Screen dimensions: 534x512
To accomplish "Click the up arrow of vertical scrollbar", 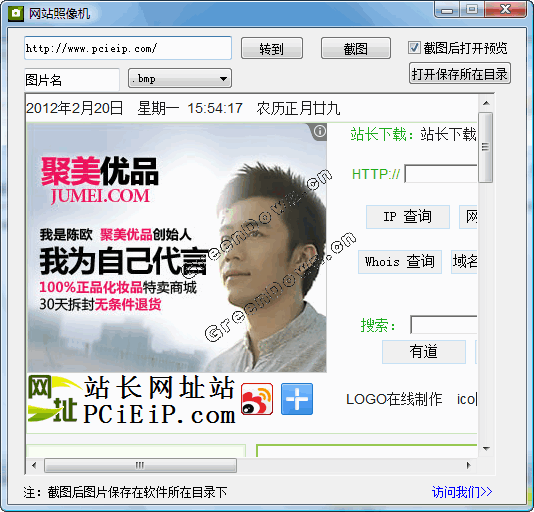I will point(486,103).
